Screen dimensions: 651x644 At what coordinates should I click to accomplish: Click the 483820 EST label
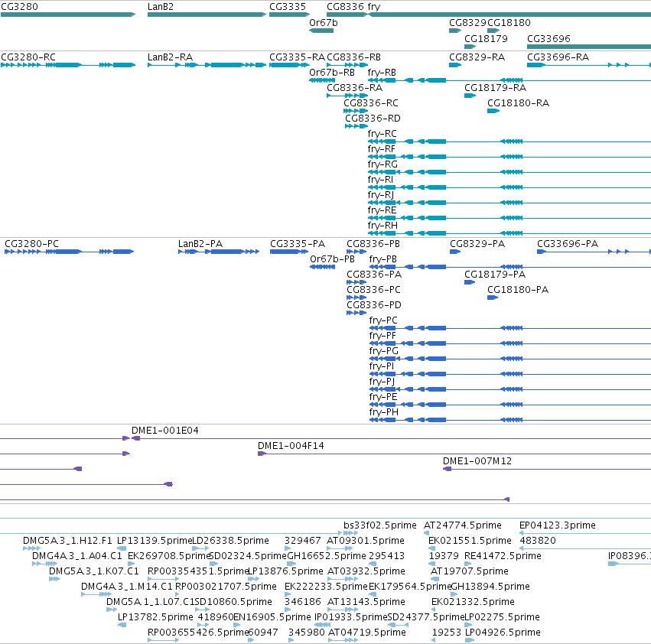point(537,541)
